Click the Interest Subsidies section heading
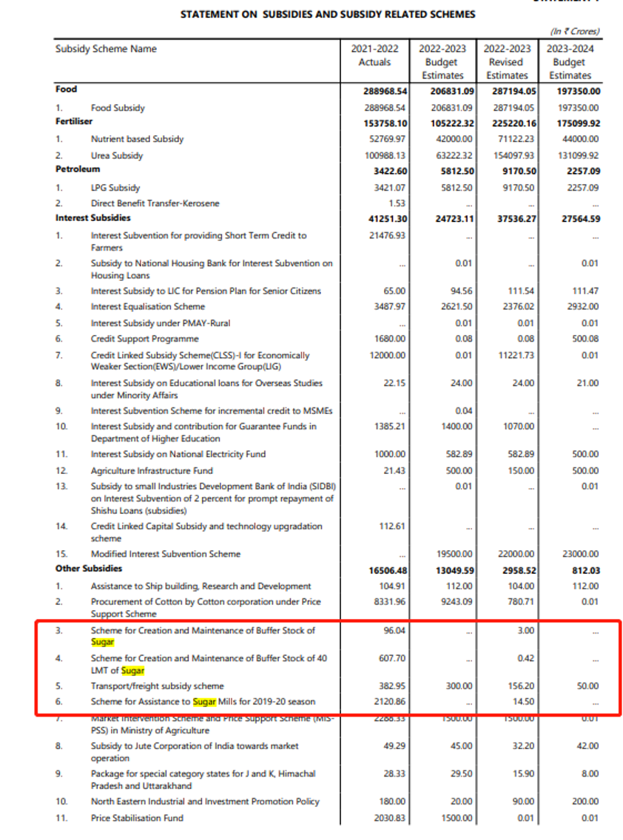623x840 pixels. point(92,218)
